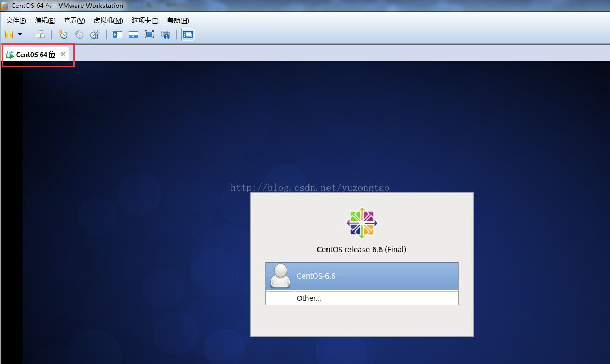The image size is (610, 364).
Task: Revert the VM to its previous snapshot
Action: pyautogui.click(x=79, y=34)
